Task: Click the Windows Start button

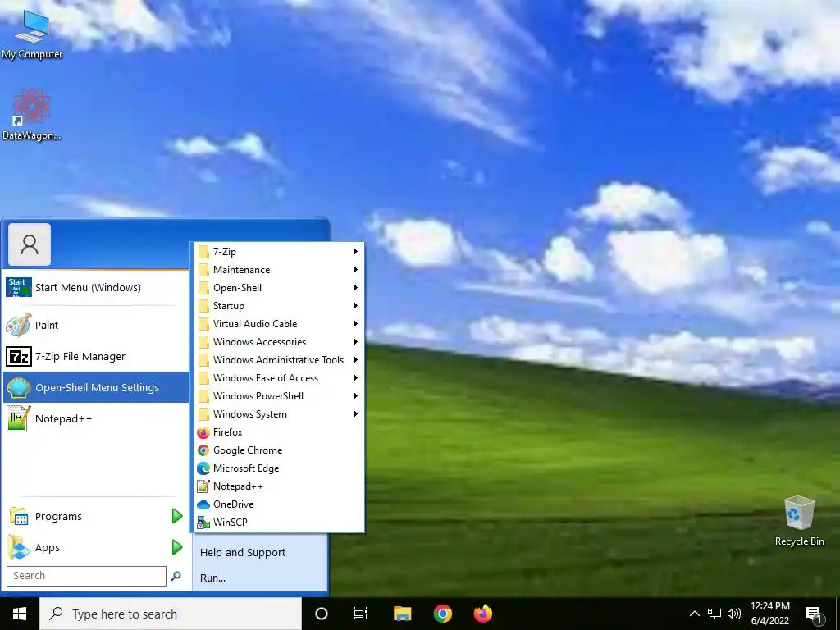Action: coord(20,614)
